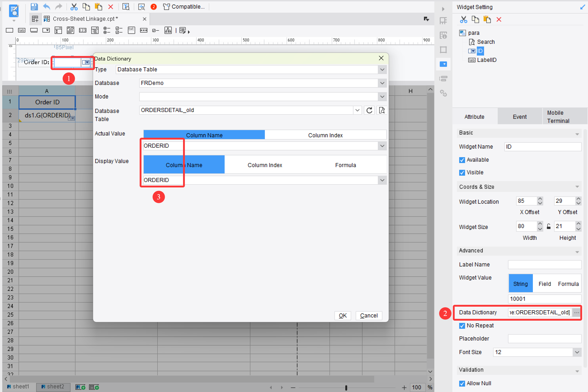Click the Cancel button in Data Dictionary

[x=369, y=315]
